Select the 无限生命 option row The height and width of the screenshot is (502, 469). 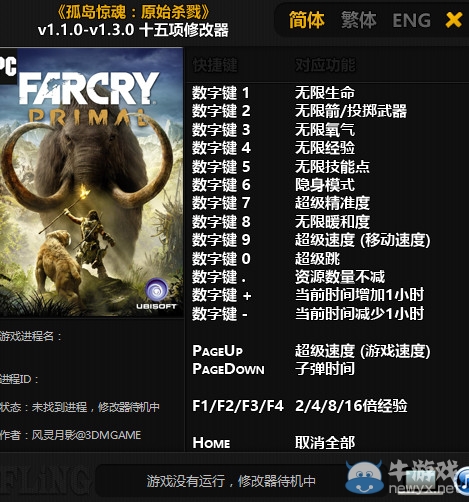325,93
